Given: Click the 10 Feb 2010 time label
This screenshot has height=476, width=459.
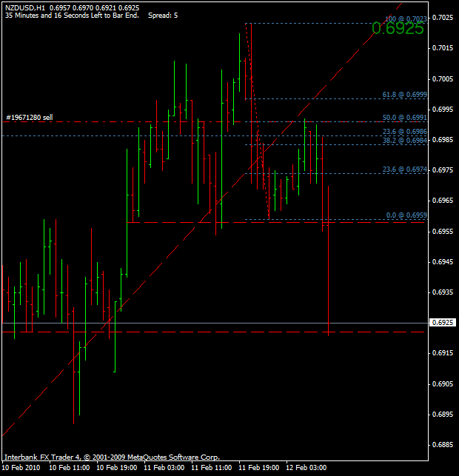Looking at the screenshot, I should coord(21,468).
